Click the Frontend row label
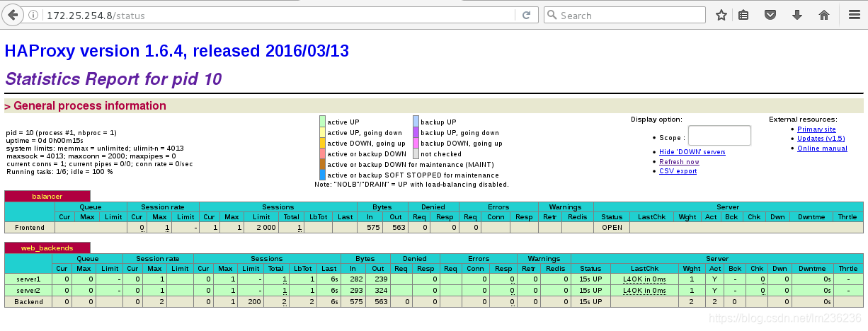 pyautogui.click(x=30, y=228)
